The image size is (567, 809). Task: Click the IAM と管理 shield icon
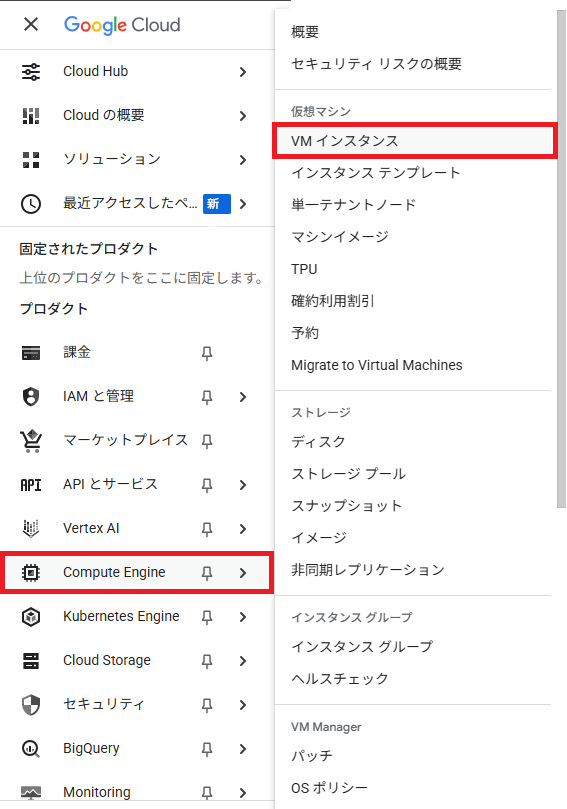pos(31,397)
